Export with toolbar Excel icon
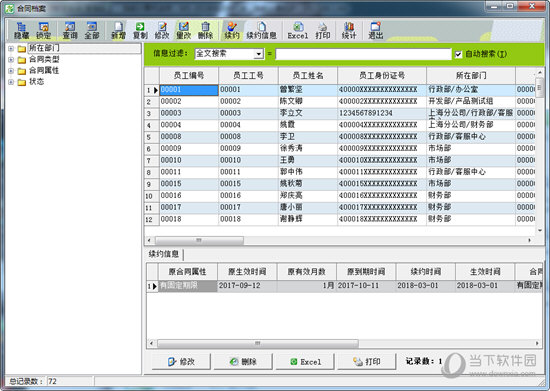 pyautogui.click(x=298, y=31)
